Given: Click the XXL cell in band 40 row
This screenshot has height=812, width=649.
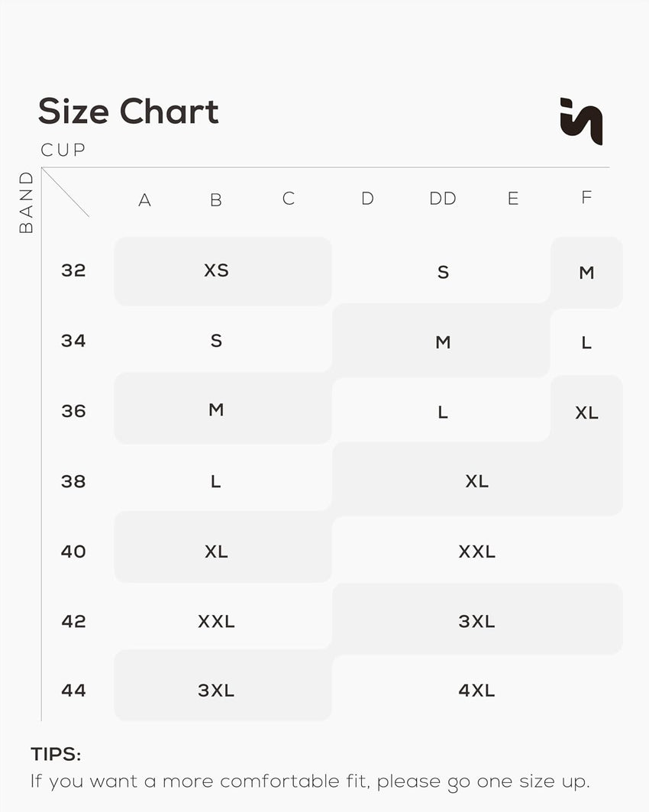Looking at the screenshot, I should tap(476, 551).
